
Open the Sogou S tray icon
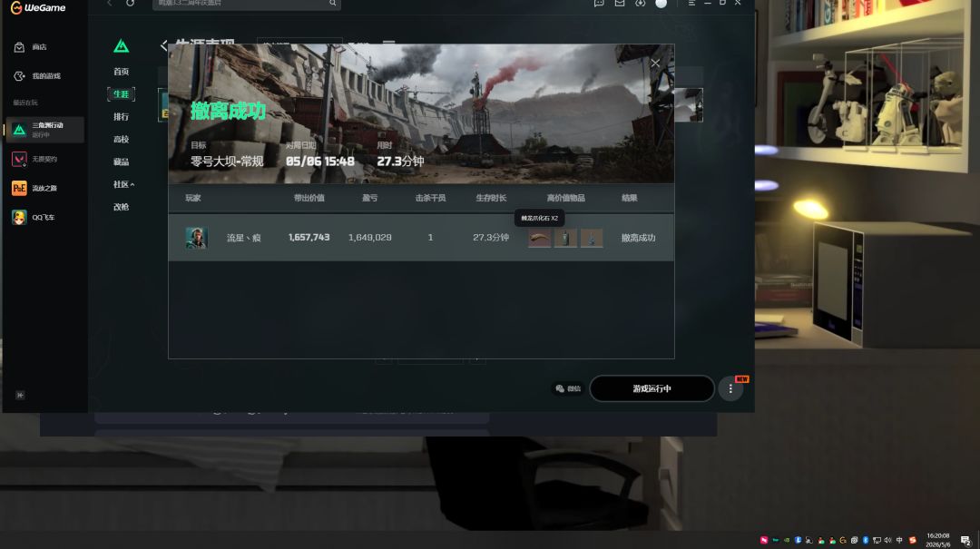click(x=913, y=540)
